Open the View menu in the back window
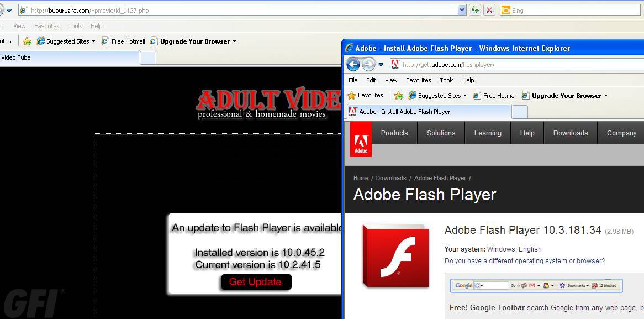Viewport: 644px width, 319px height. (x=19, y=26)
